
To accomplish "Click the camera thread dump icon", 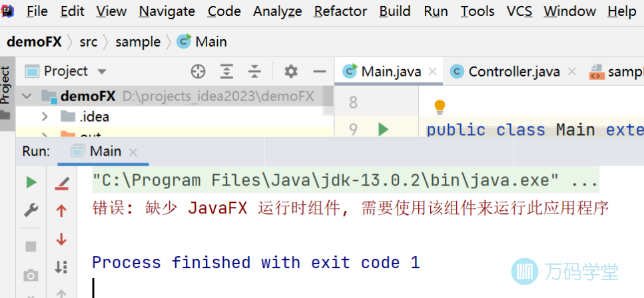I will (31, 275).
